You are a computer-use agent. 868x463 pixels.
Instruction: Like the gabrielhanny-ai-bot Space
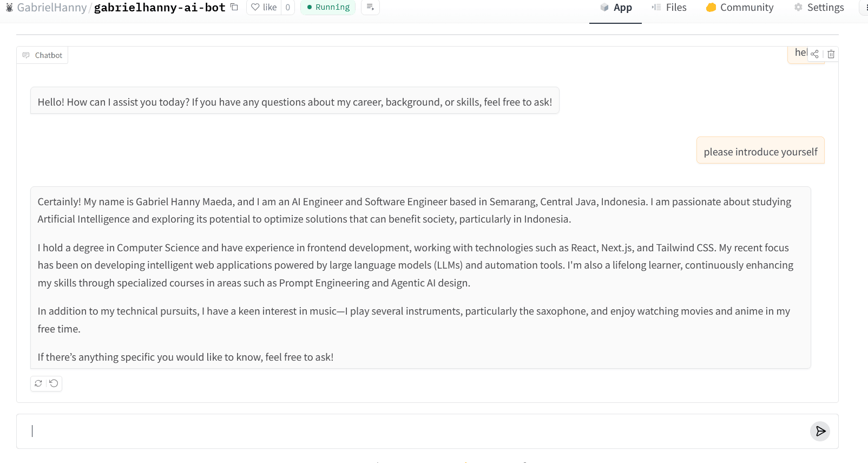(264, 7)
